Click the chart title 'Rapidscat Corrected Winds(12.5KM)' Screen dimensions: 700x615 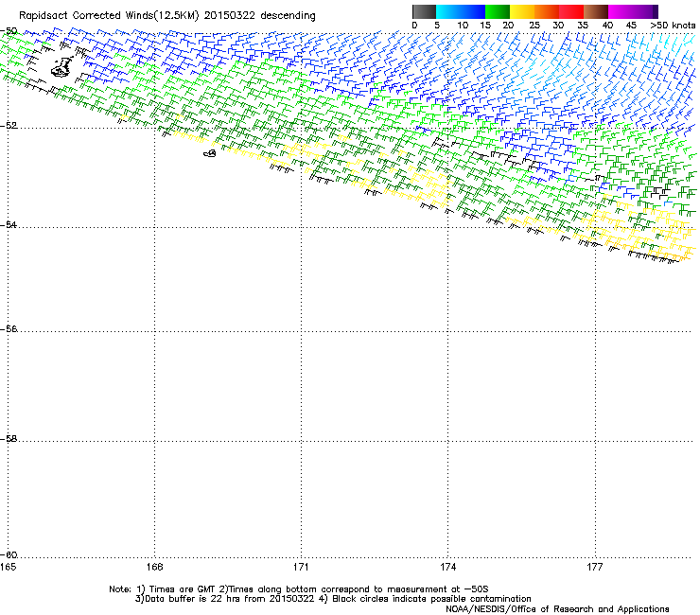[x=109, y=16]
